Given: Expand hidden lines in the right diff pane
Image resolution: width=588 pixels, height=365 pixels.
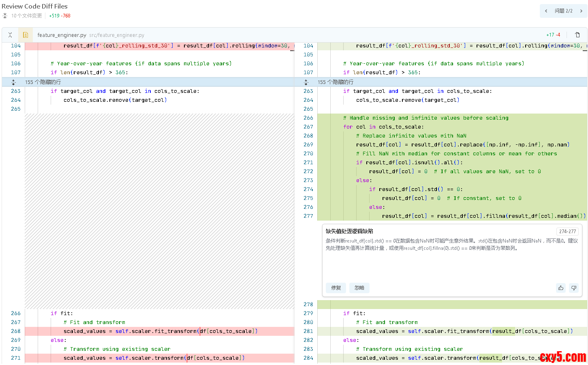Looking at the screenshot, I should 306,82.
